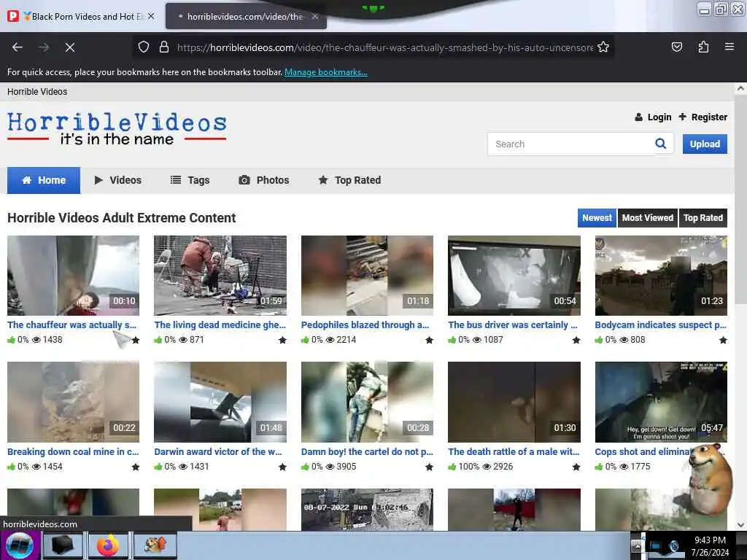Click thumbs-up icon under 'The living dead medicine ghe...'
Image resolution: width=747 pixels, height=560 pixels.
point(158,340)
